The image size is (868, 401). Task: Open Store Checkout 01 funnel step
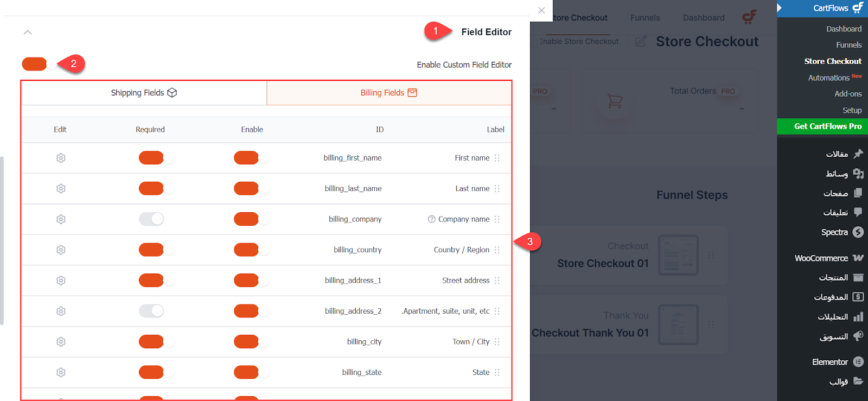603,264
